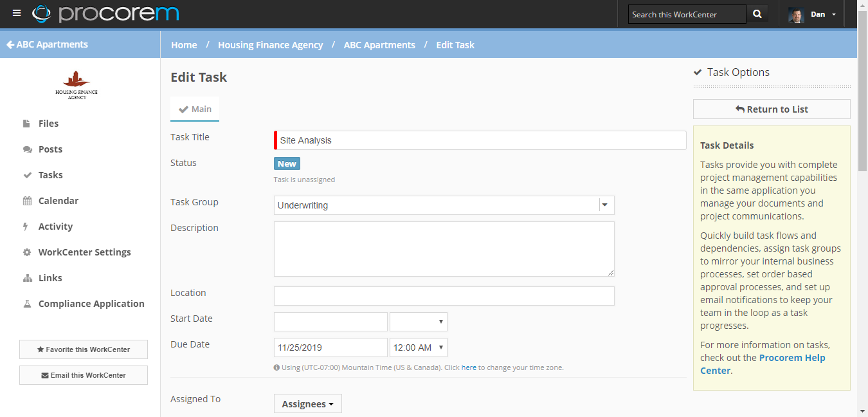View the Activity feed
The width and height of the screenshot is (868, 417).
click(x=54, y=226)
